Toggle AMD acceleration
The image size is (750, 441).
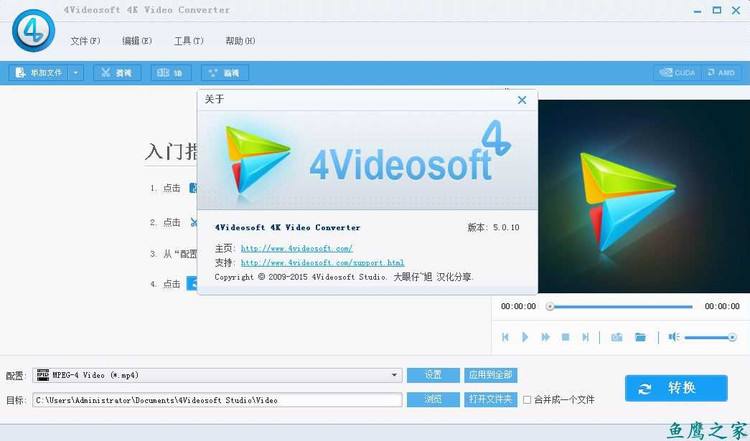click(721, 73)
